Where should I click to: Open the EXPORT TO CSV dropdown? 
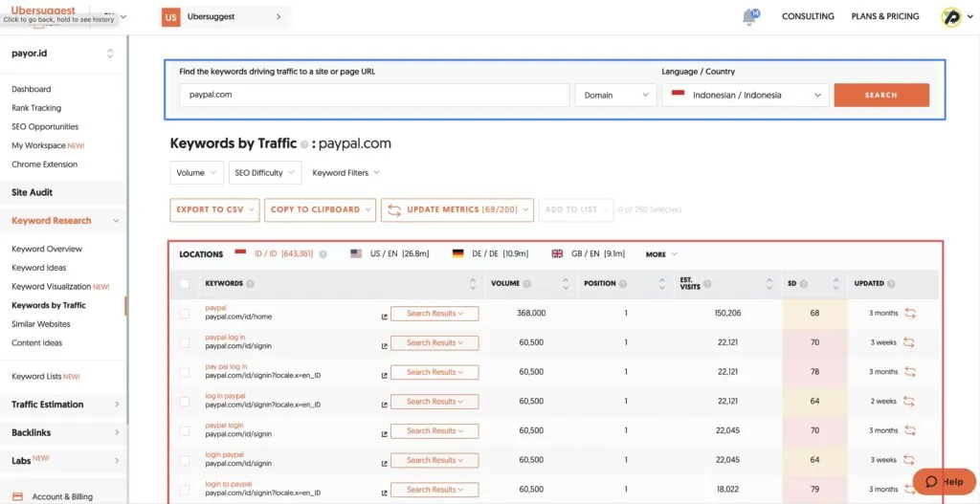[214, 209]
